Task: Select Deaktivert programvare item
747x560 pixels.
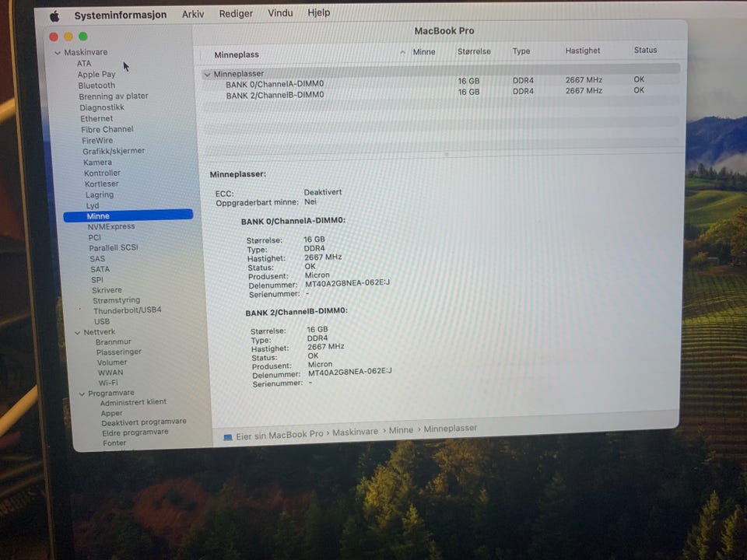Action: point(144,422)
